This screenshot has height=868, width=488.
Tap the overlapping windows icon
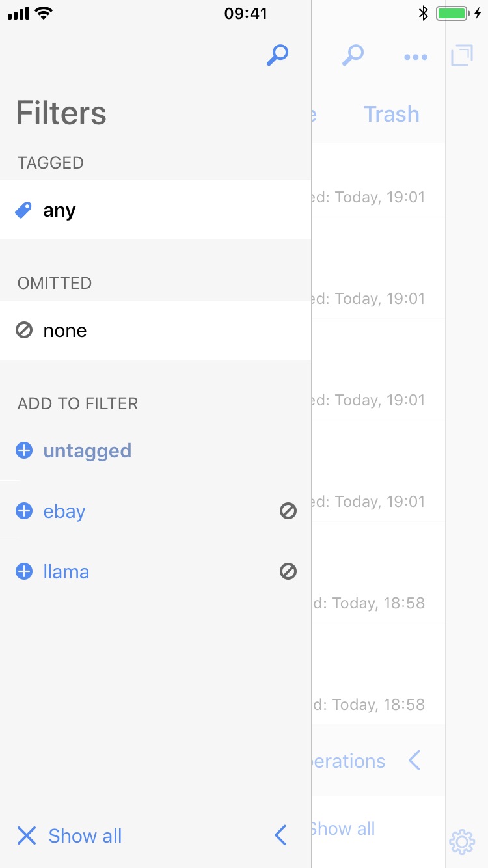tap(461, 56)
